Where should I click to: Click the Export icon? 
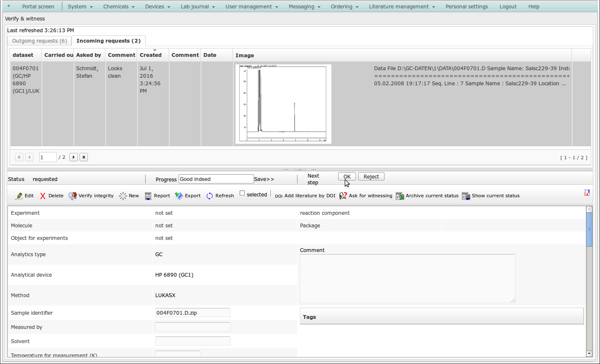(179, 196)
